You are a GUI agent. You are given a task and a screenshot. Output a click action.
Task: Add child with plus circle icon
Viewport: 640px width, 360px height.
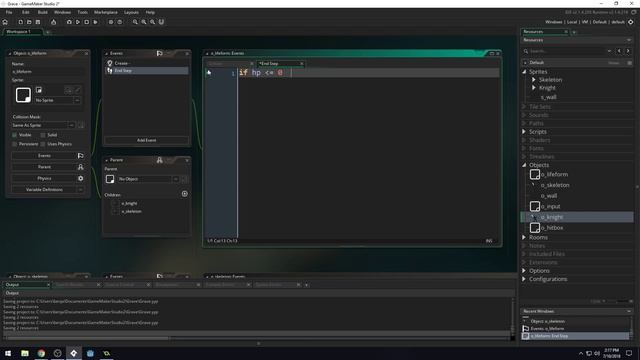point(184,194)
